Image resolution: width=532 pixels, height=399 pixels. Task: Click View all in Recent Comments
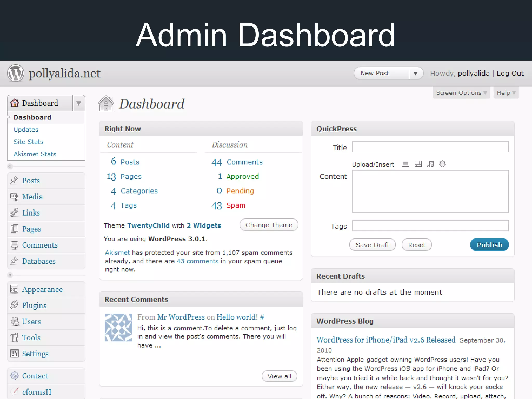tap(279, 376)
